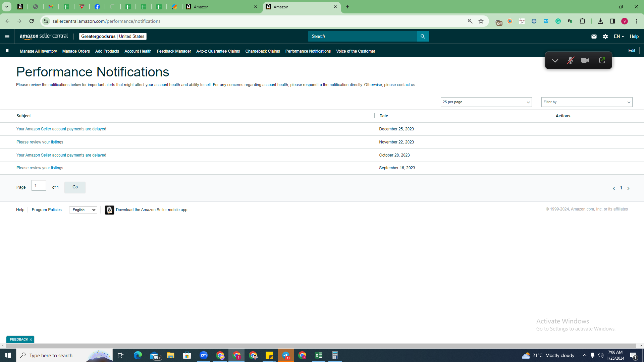Open September 16 review your listings notification
Screen dimensions: 644x362
(x=40, y=168)
